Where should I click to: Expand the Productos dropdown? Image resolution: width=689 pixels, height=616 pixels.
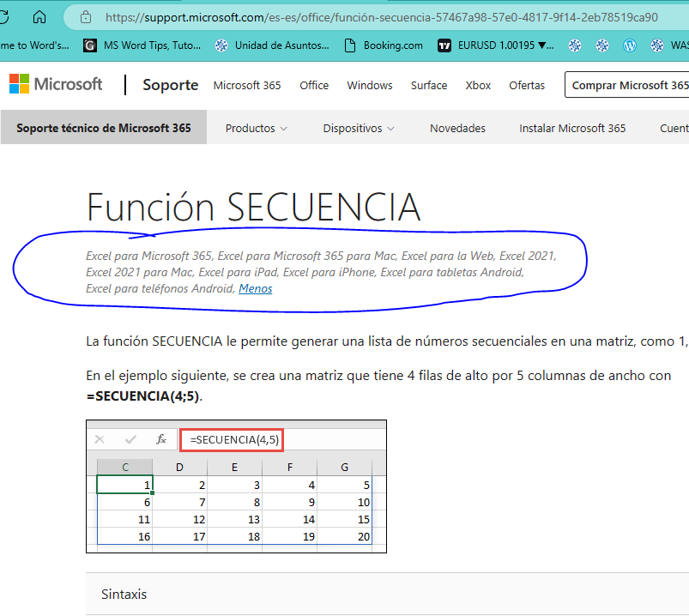(257, 129)
